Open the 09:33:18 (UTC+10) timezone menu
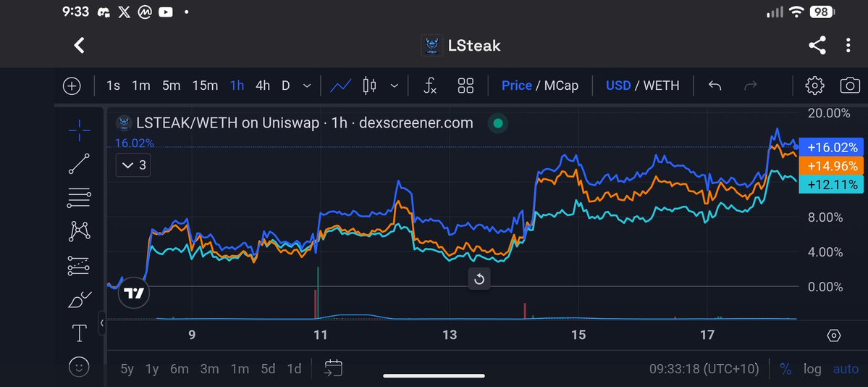Image resolution: width=868 pixels, height=387 pixels. pyautogui.click(x=706, y=369)
